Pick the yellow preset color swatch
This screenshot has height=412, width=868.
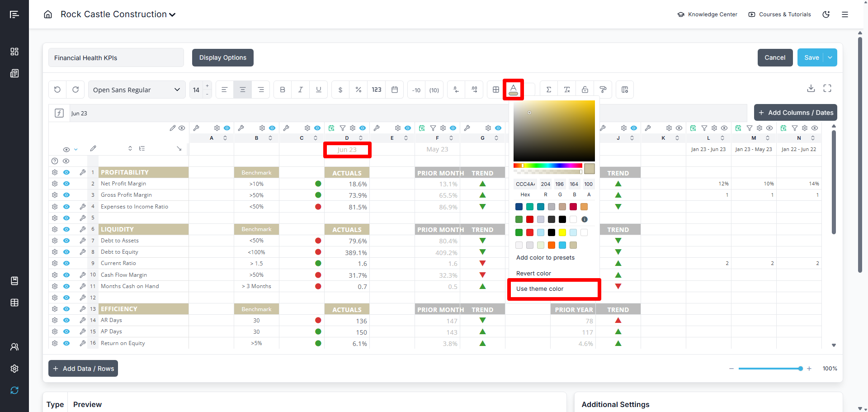click(562, 232)
